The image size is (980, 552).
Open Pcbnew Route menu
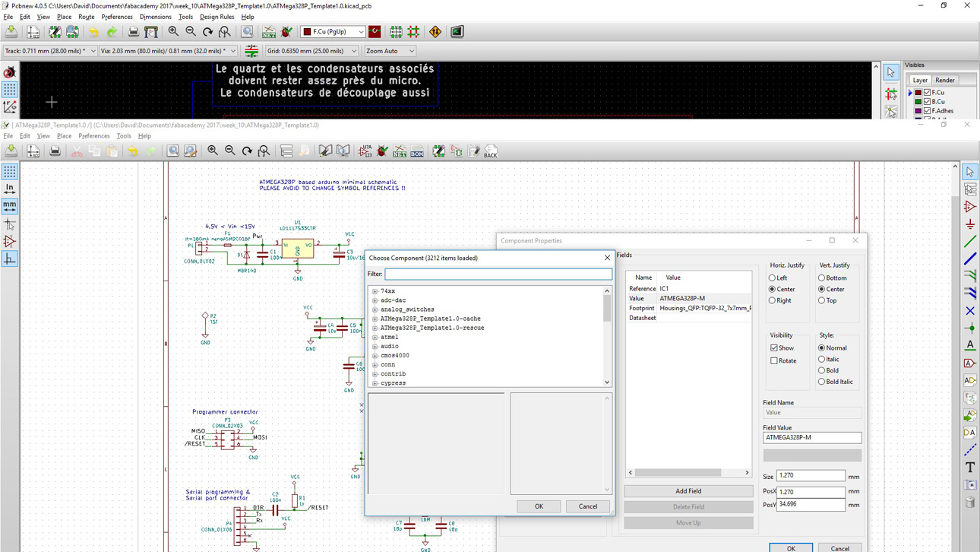[87, 17]
